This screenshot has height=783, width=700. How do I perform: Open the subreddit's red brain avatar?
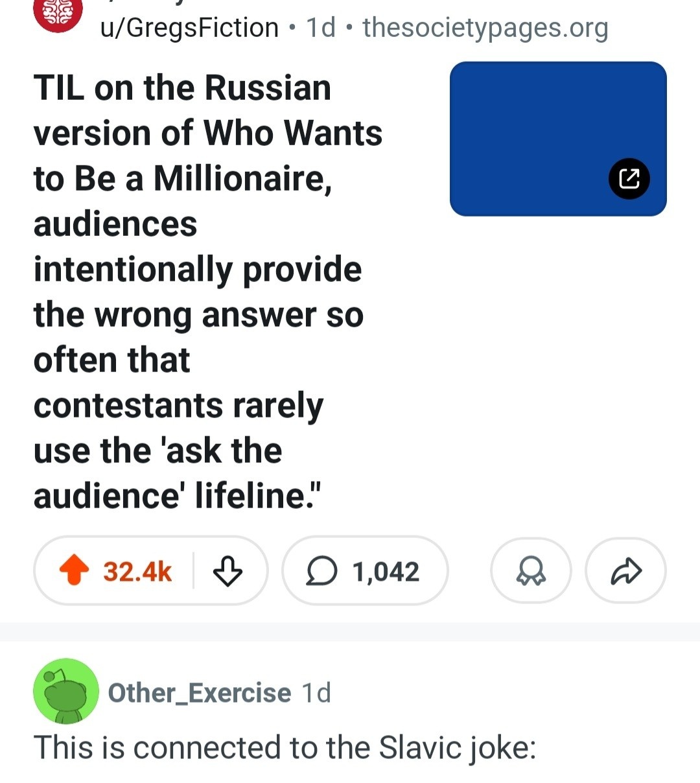58,14
